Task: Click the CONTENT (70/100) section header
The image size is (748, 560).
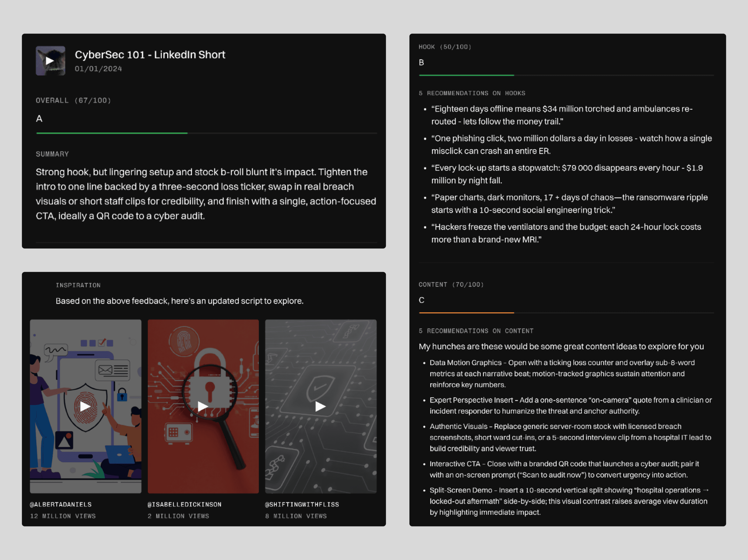Action: coord(451,284)
